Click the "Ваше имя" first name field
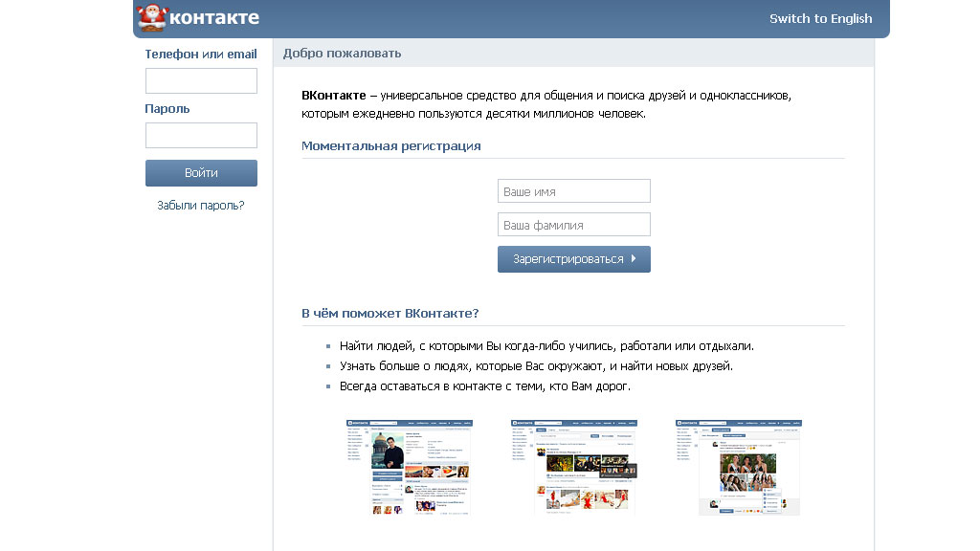Viewport: 980px width, 551px height. [x=573, y=191]
